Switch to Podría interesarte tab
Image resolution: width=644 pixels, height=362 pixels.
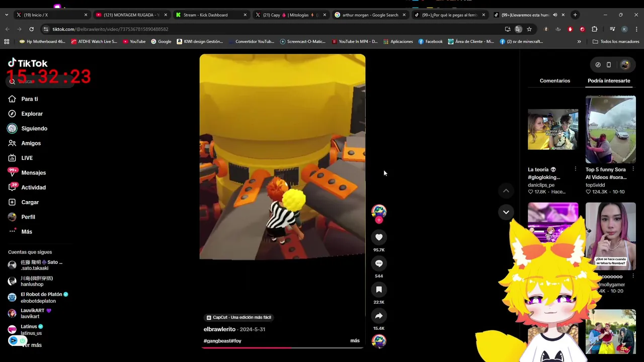click(x=609, y=80)
